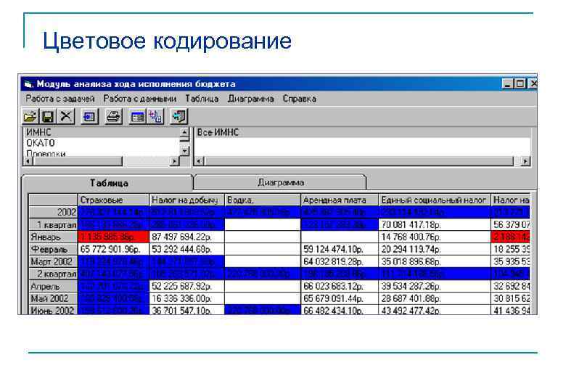Click the blue import arrow toolbar icon
Image resolution: width=566 pixels, height=392 pixels.
[x=89, y=117]
